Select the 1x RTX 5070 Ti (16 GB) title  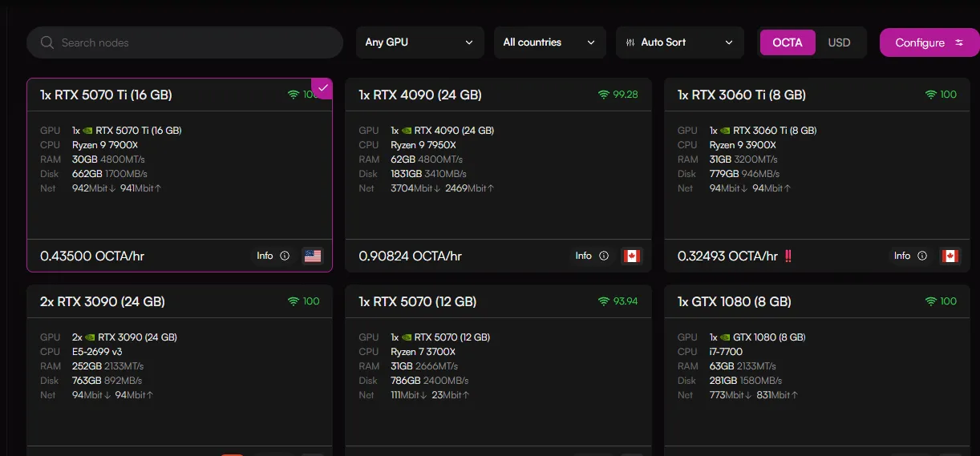click(106, 95)
